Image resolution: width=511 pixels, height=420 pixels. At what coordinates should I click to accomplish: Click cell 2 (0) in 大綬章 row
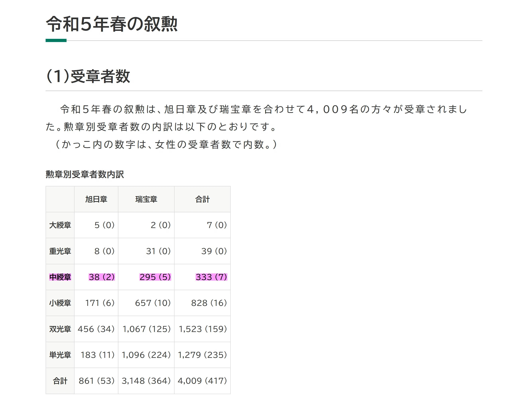146,225
